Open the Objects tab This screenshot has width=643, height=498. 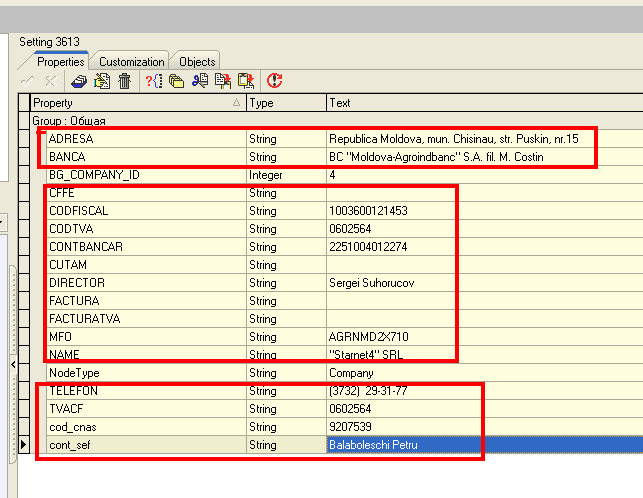coord(197,62)
